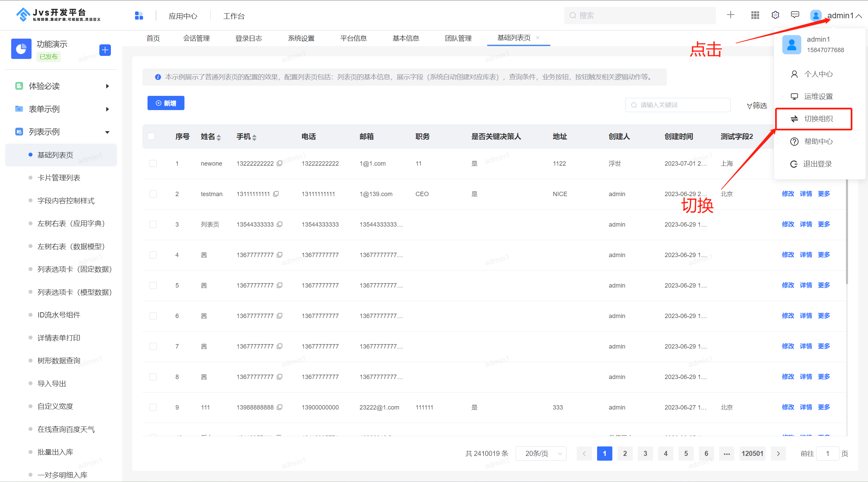868x482 pixels.
Task: Click blue plus button next to 功能演示
Action: point(105,50)
